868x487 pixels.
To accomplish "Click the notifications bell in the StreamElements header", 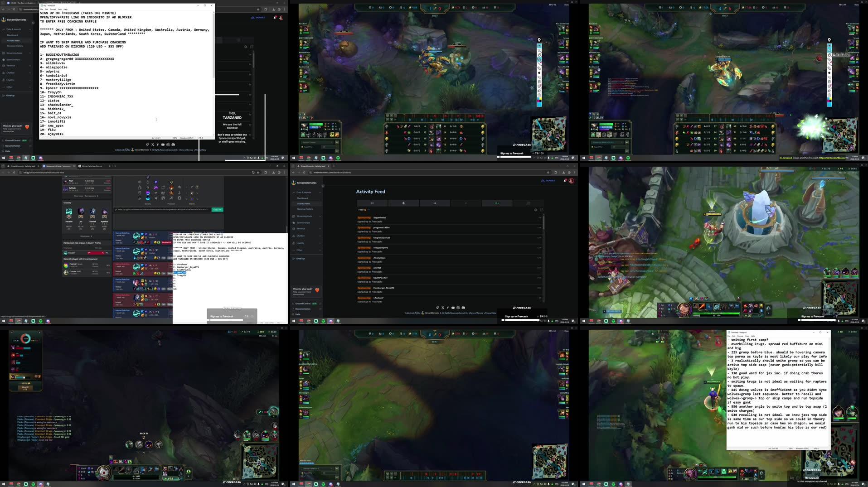I will point(565,180).
